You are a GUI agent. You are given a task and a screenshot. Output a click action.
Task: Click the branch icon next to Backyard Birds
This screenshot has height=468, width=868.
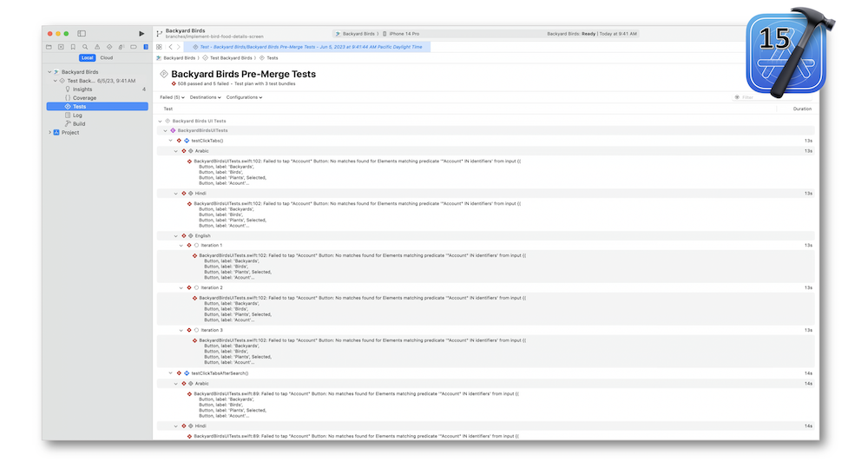point(160,34)
